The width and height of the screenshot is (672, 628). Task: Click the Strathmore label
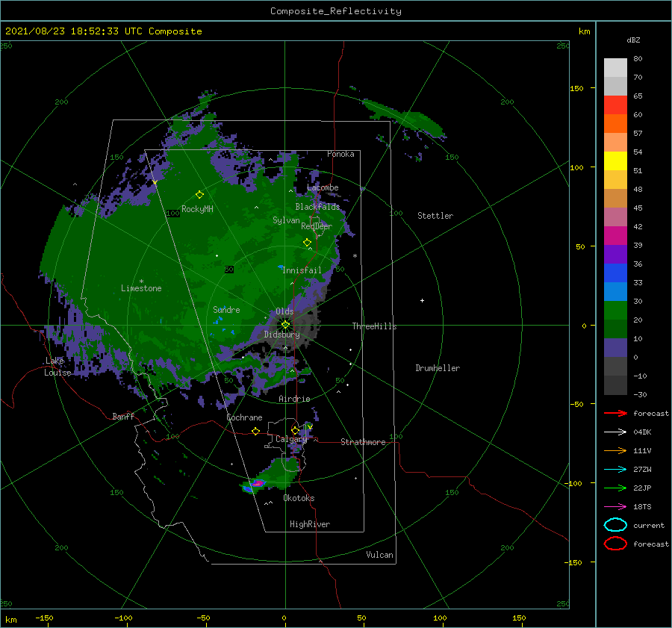tap(363, 442)
